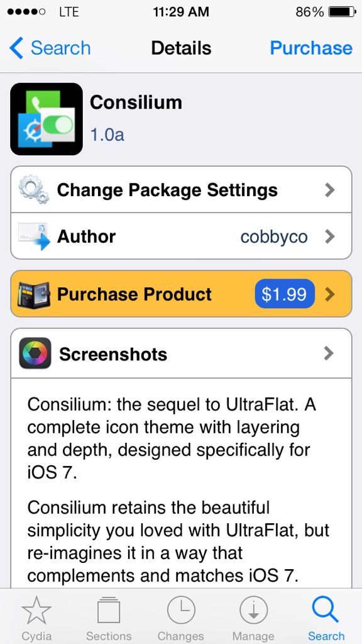
Task: Open Author details with the cobbyco chevron
Action: click(329, 236)
